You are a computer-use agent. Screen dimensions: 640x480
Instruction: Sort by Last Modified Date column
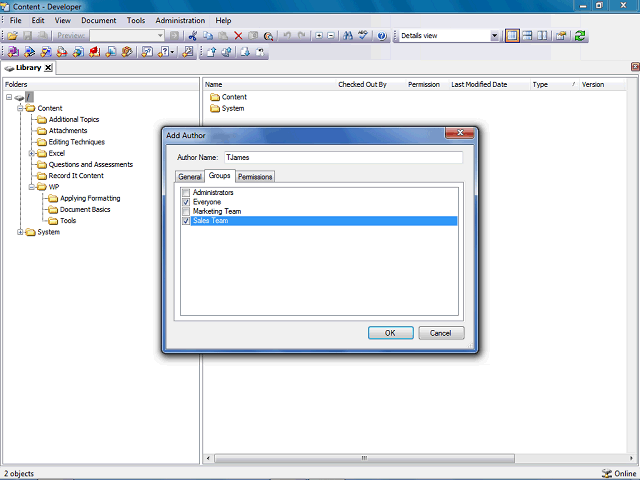pyautogui.click(x=489, y=84)
